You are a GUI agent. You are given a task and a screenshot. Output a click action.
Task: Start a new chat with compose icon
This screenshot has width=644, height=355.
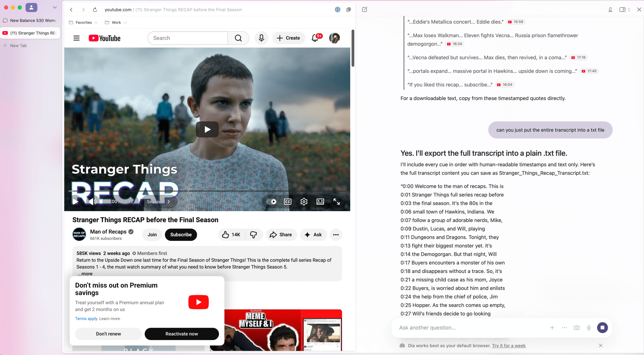coord(364,10)
